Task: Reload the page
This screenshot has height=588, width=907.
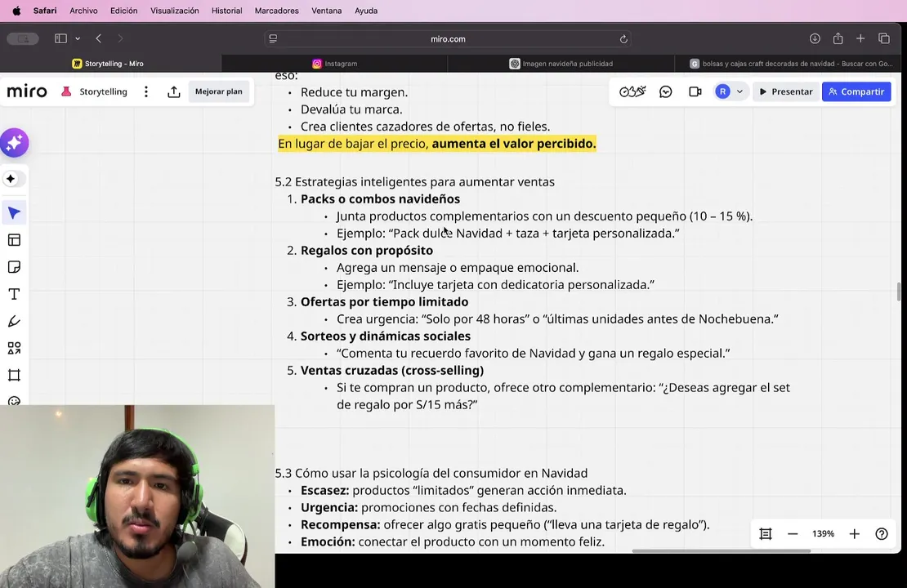Action: pos(623,38)
